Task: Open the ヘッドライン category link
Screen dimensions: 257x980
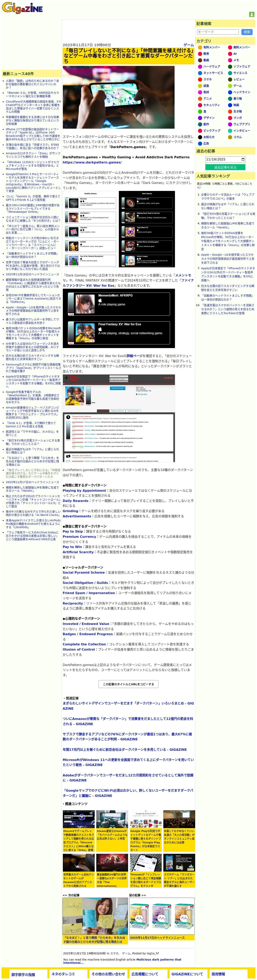Action: pyautogui.click(x=241, y=92)
